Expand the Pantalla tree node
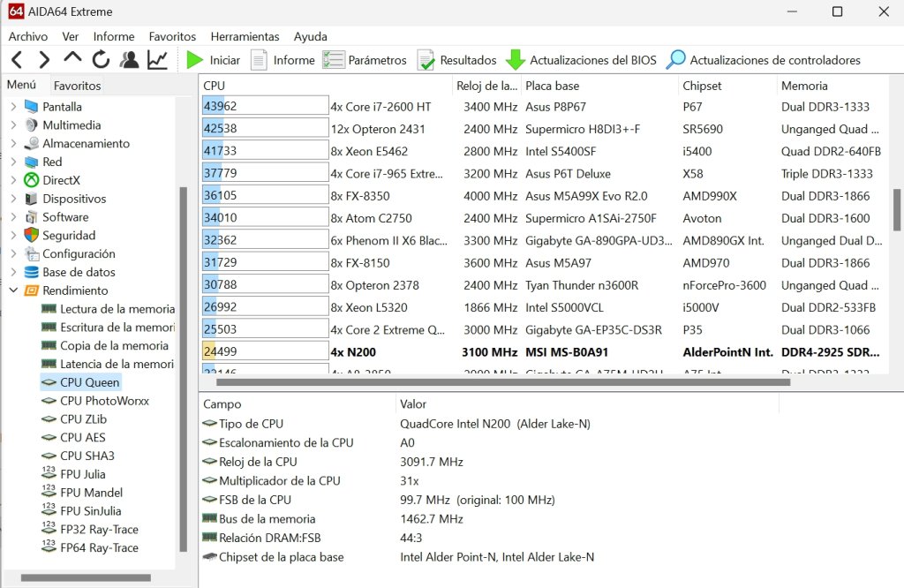This screenshot has height=588, width=904. point(13,107)
